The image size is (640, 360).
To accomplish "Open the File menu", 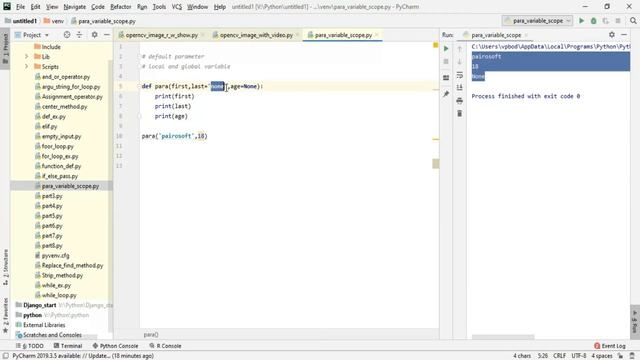I will pyautogui.click(x=20, y=7).
